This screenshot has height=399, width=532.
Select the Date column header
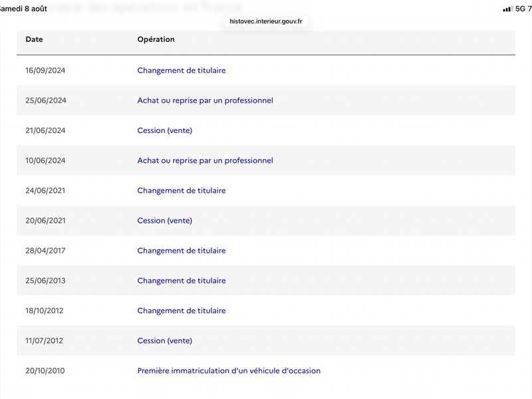coord(35,39)
